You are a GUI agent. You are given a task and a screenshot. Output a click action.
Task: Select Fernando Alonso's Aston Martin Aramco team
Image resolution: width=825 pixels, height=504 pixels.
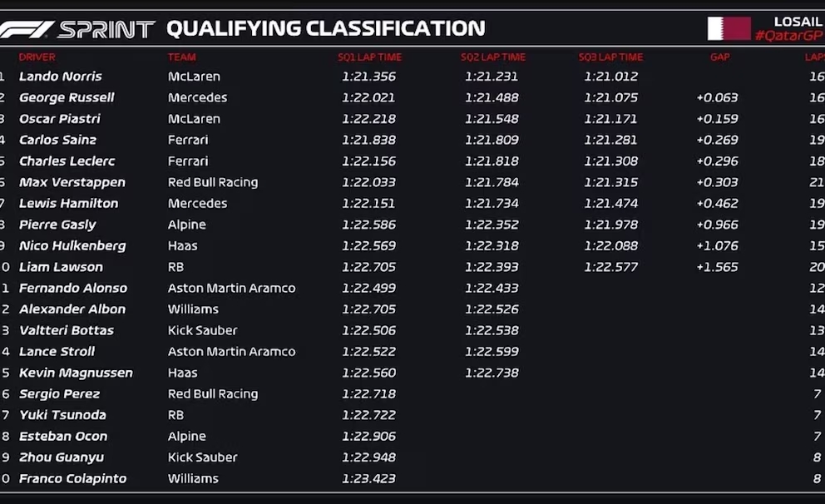coord(231,289)
